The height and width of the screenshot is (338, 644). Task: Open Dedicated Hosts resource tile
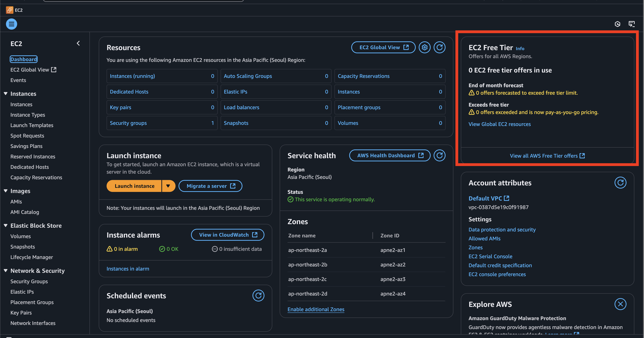pos(162,92)
